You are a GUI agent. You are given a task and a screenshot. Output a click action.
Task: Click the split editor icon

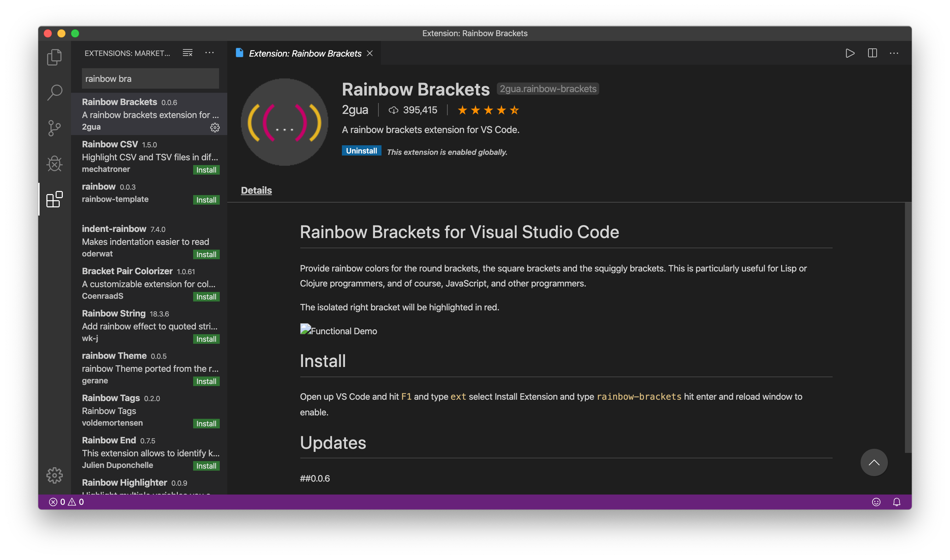[872, 53]
